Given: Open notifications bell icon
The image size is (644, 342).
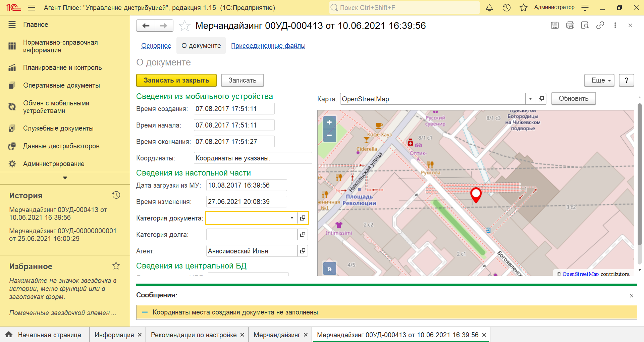Looking at the screenshot, I should click(x=489, y=7).
